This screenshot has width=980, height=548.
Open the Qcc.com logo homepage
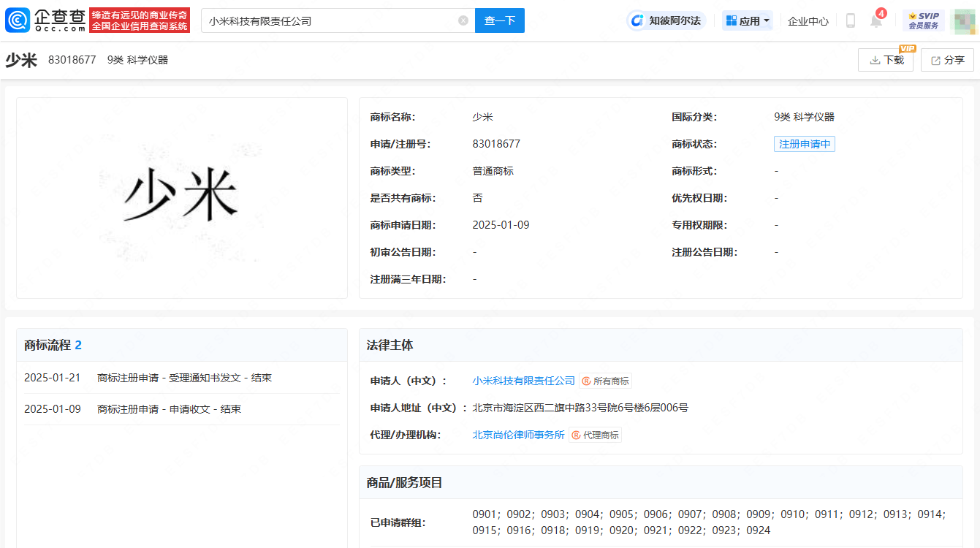coord(45,20)
